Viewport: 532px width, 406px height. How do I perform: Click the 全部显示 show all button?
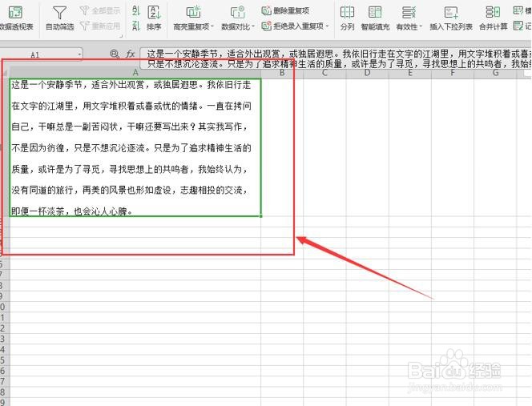pyautogui.click(x=100, y=10)
